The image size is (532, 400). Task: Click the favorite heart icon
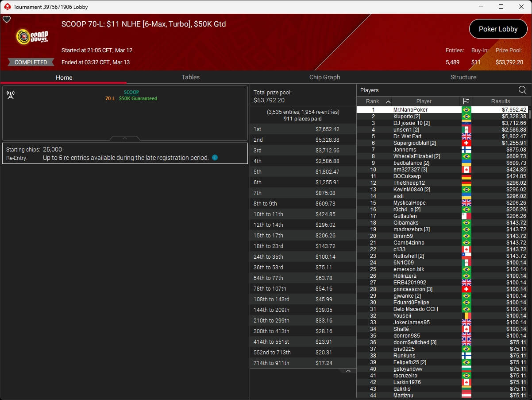pyautogui.click(x=7, y=19)
